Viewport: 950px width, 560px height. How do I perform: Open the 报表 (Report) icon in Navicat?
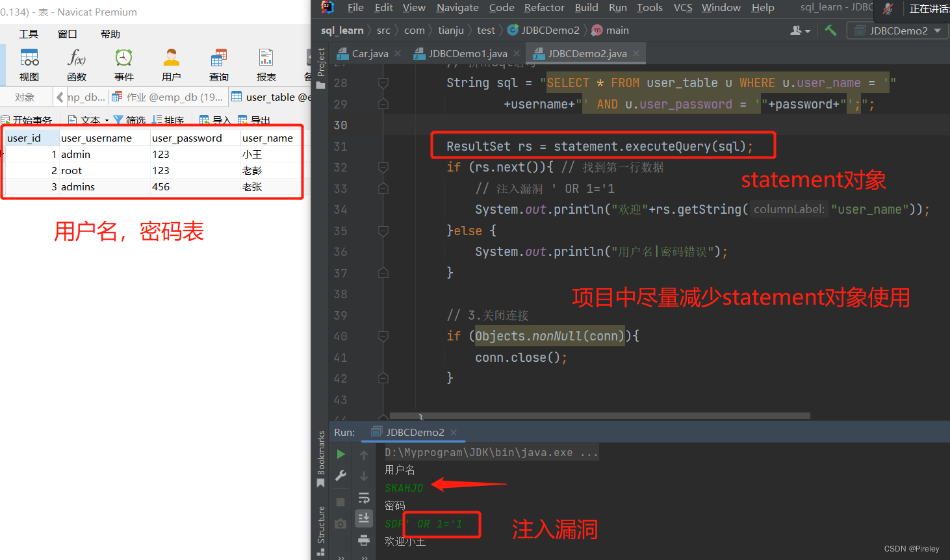(x=266, y=65)
